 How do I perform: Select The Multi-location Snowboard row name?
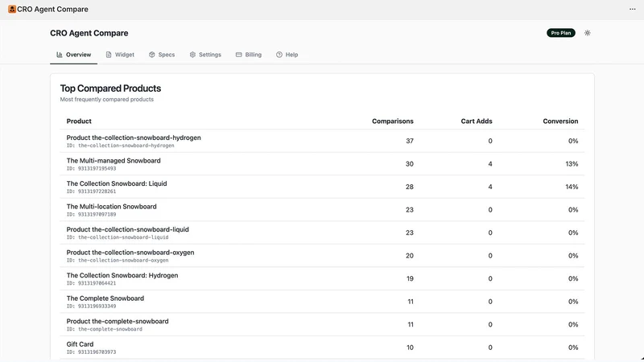click(x=111, y=207)
